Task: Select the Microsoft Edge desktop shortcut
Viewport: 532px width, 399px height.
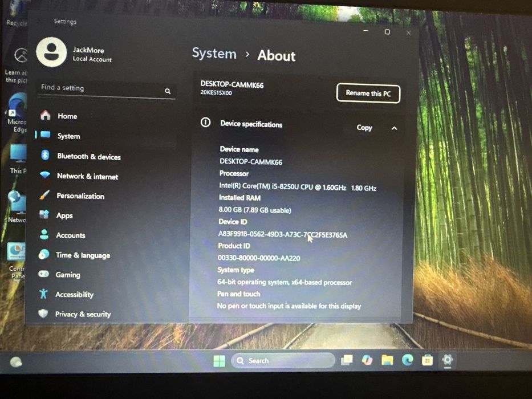Action: 17,113
